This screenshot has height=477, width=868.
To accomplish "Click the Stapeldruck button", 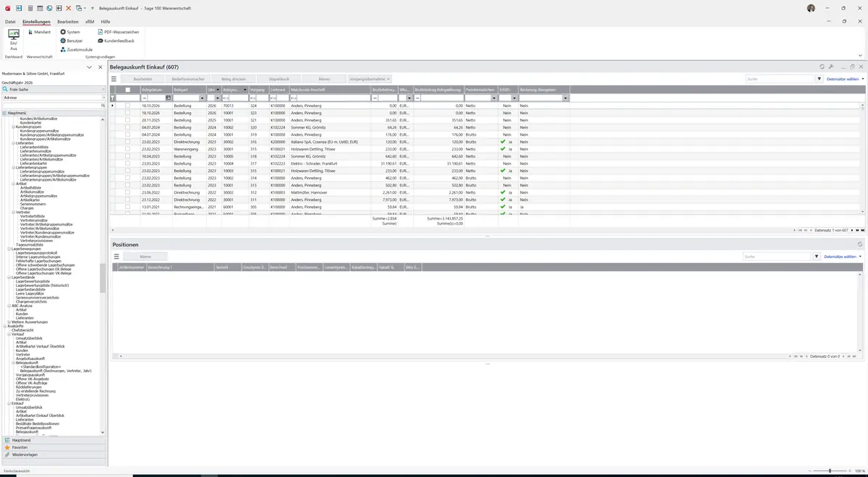I will [279, 79].
